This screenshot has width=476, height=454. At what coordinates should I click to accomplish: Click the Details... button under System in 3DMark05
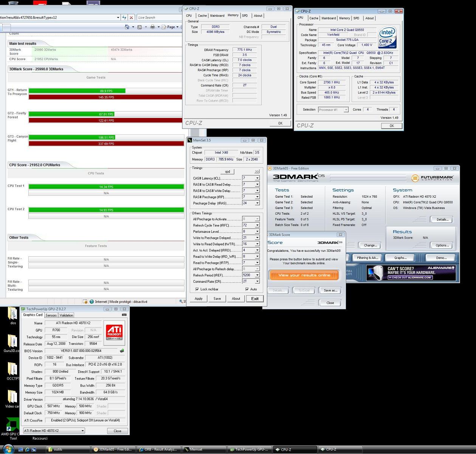pos(442,219)
